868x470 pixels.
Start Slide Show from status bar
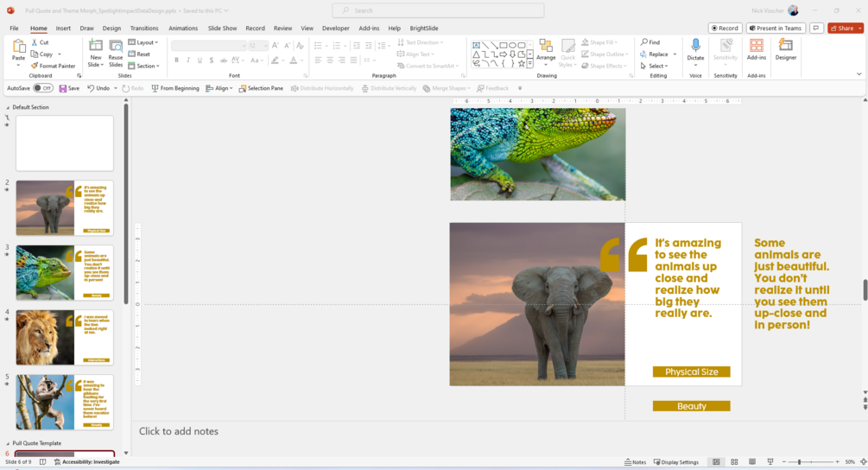[770, 461]
